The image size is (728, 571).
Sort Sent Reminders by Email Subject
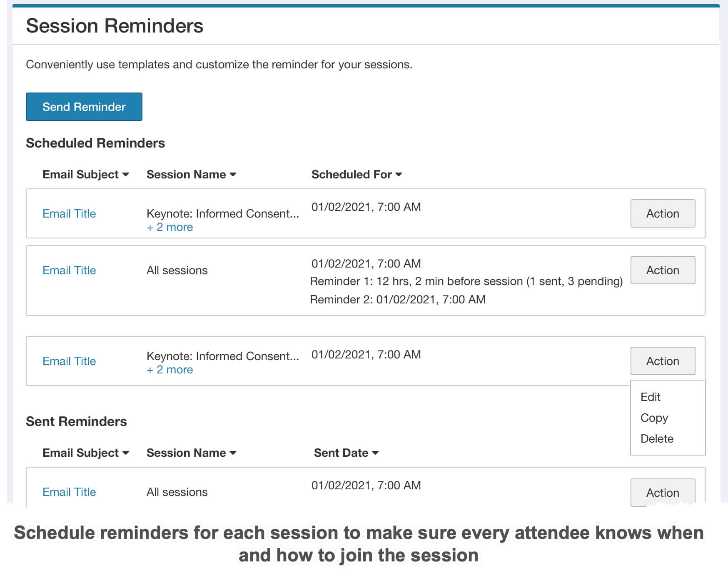[x=85, y=453]
